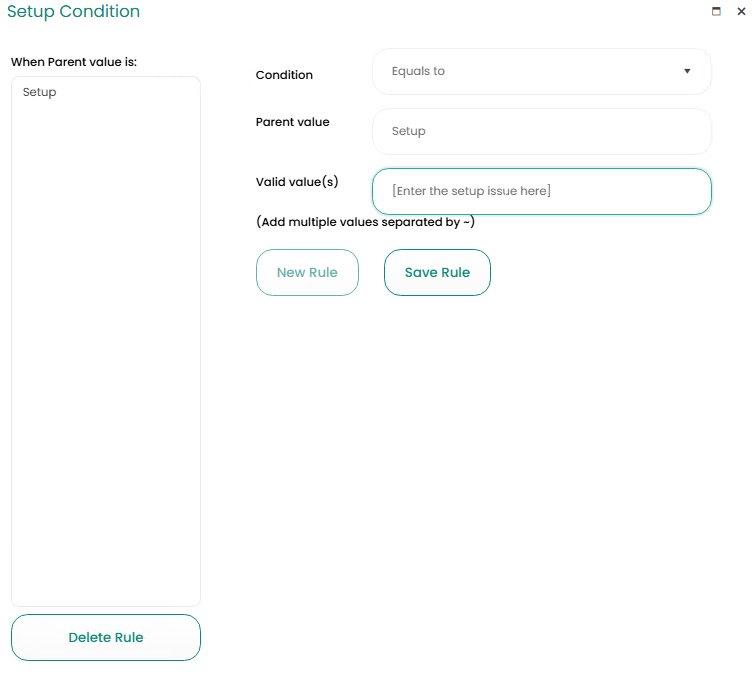
Task: Click the 'Parent value' field label
Action: (292, 122)
